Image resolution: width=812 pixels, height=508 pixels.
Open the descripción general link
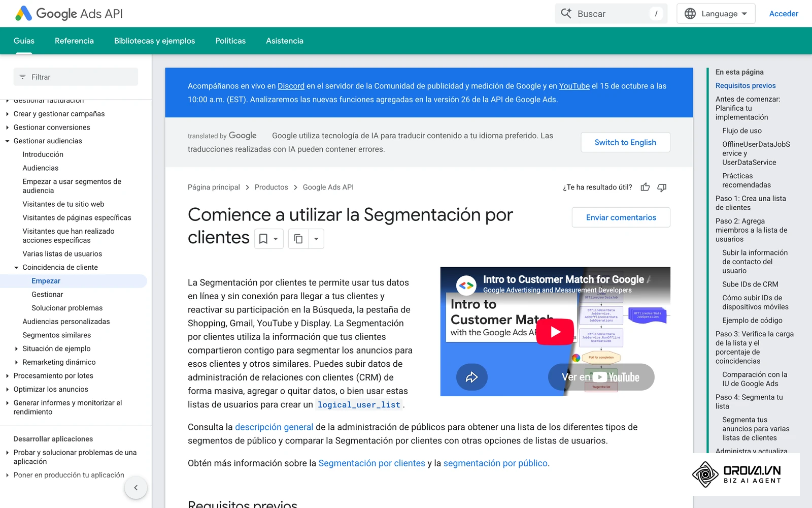(x=274, y=427)
